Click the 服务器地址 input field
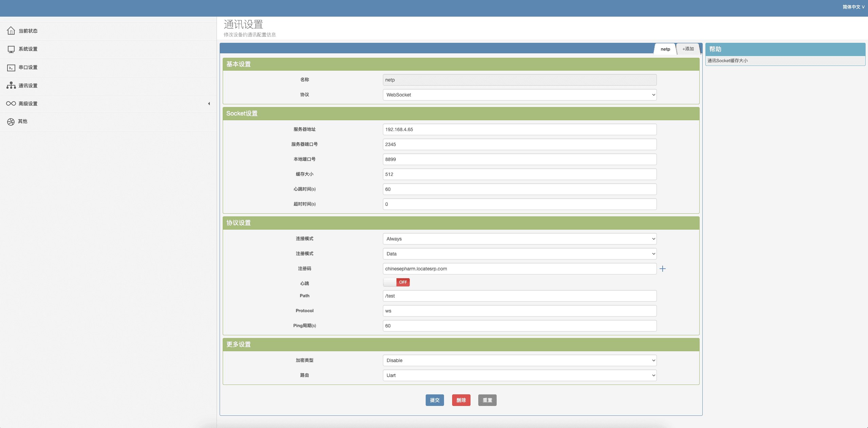 (519, 129)
